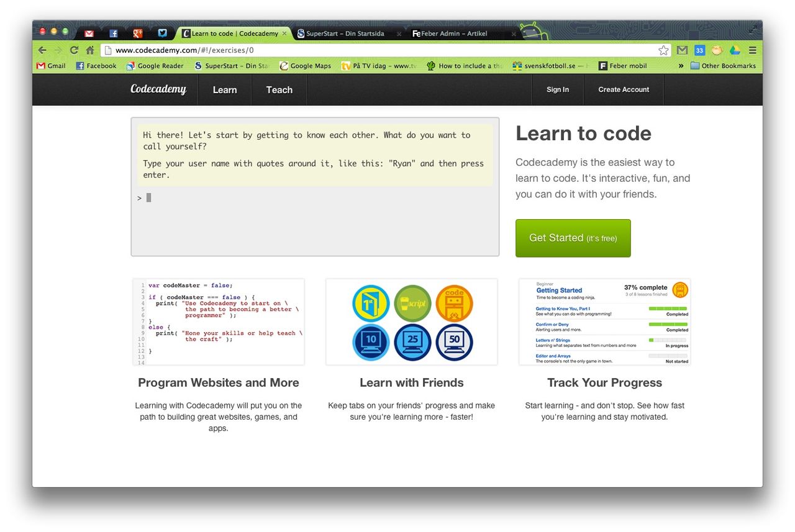Close the SuperStart tab

(399, 34)
